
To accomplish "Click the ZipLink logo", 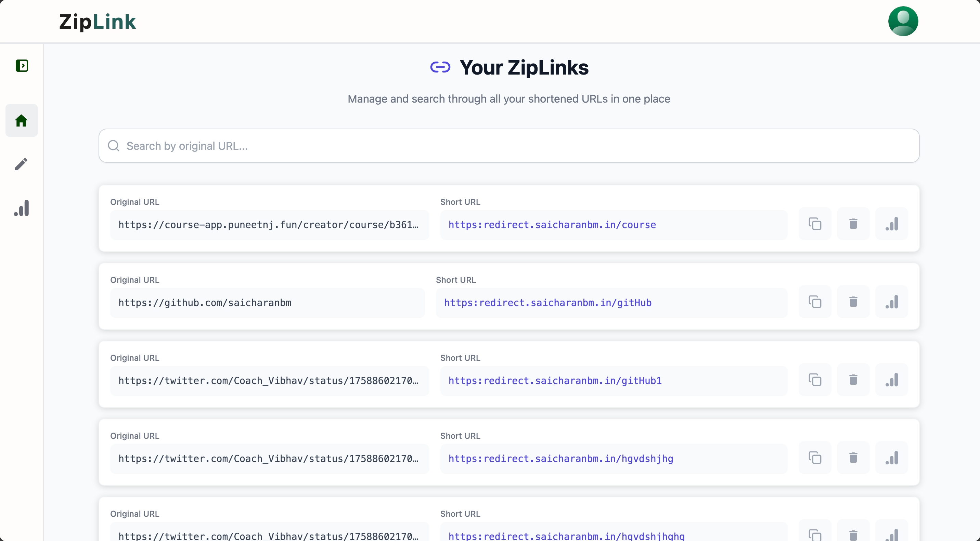I will coord(98,22).
